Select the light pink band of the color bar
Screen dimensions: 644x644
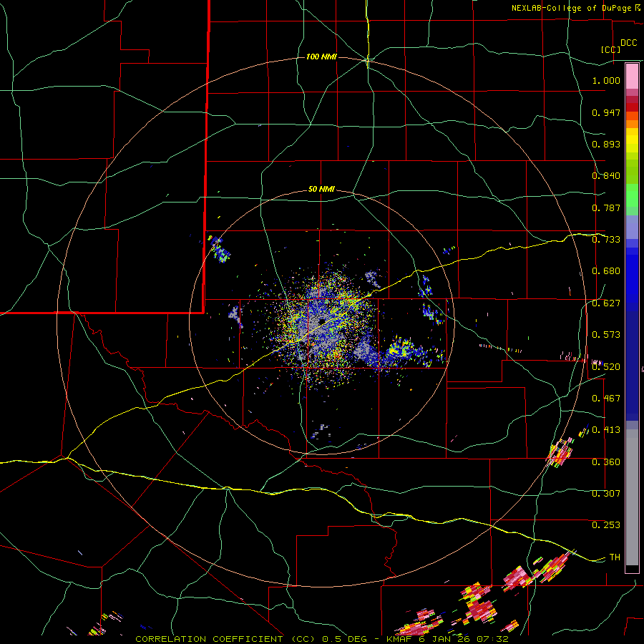coord(632,76)
